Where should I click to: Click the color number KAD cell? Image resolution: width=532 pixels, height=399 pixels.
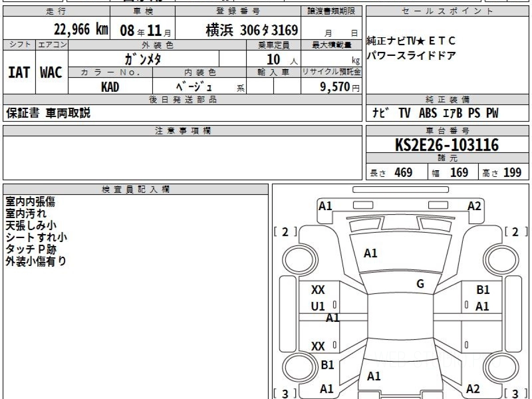coord(110,87)
